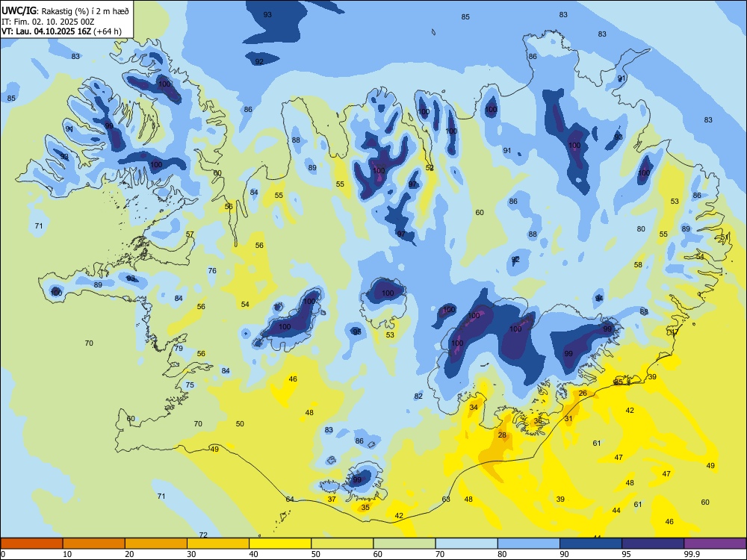Click the title text 'UWC/IG: Rakastig (%) í 2 m hæð'
747x560 pixels.
(65, 10)
